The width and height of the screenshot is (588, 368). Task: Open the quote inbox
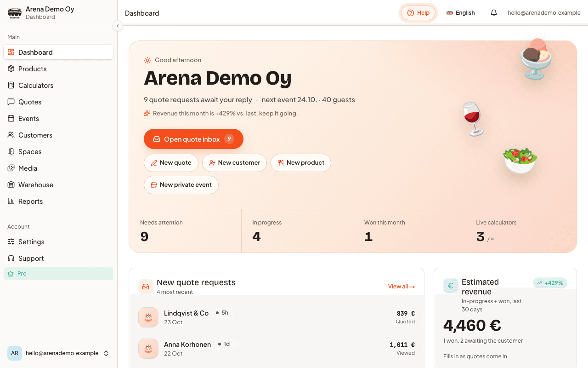coord(193,139)
